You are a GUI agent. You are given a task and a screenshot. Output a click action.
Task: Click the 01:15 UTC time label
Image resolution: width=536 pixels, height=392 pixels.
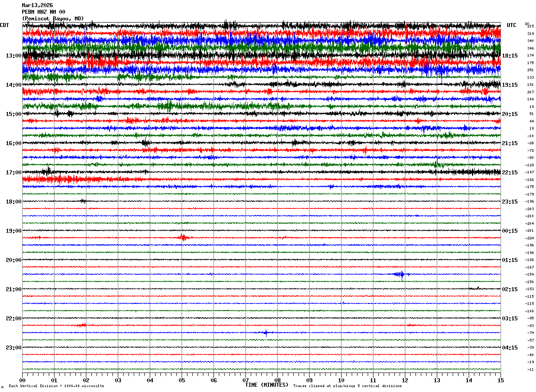pos(510,260)
